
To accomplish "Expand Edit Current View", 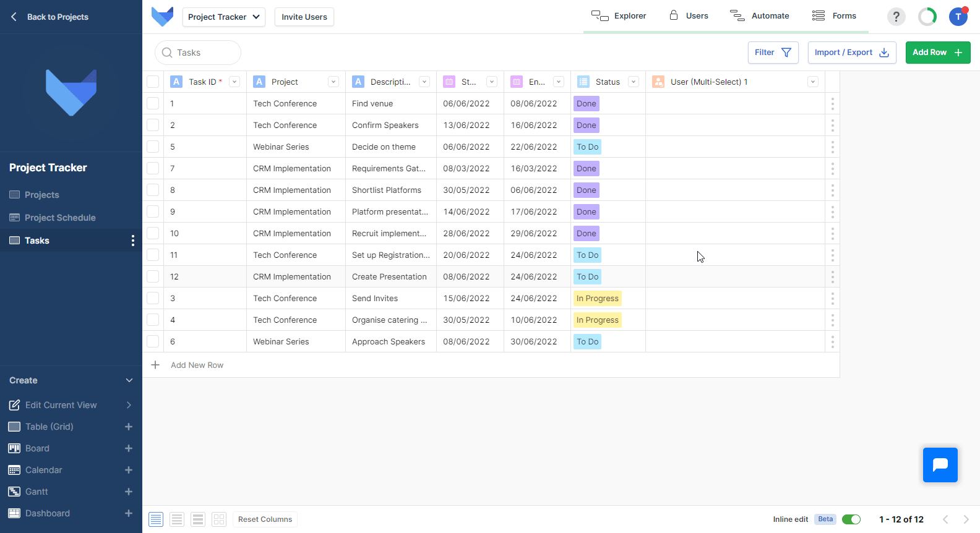I will (x=129, y=405).
